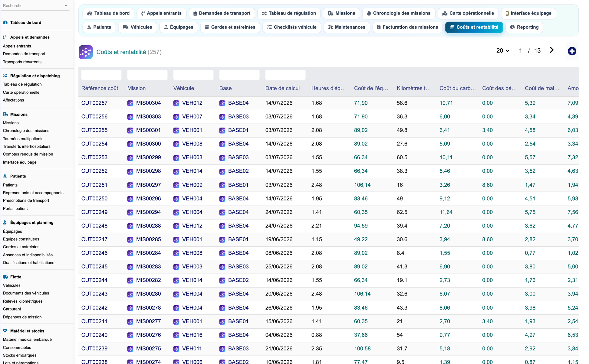The image size is (589, 364).
Task: Open mission link MIS00303
Action: coord(148,117)
